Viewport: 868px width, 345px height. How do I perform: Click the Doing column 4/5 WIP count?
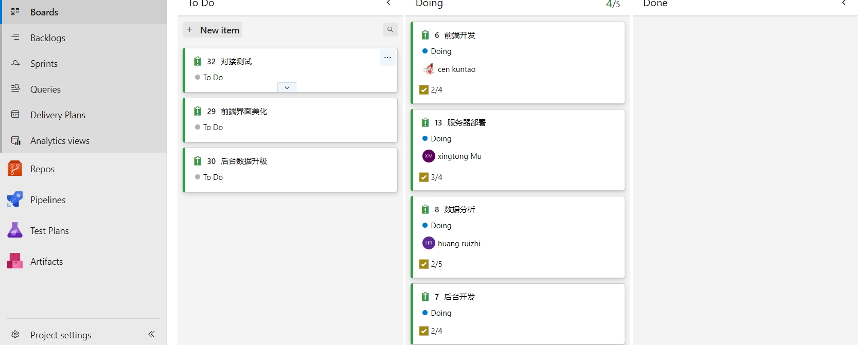tap(613, 4)
